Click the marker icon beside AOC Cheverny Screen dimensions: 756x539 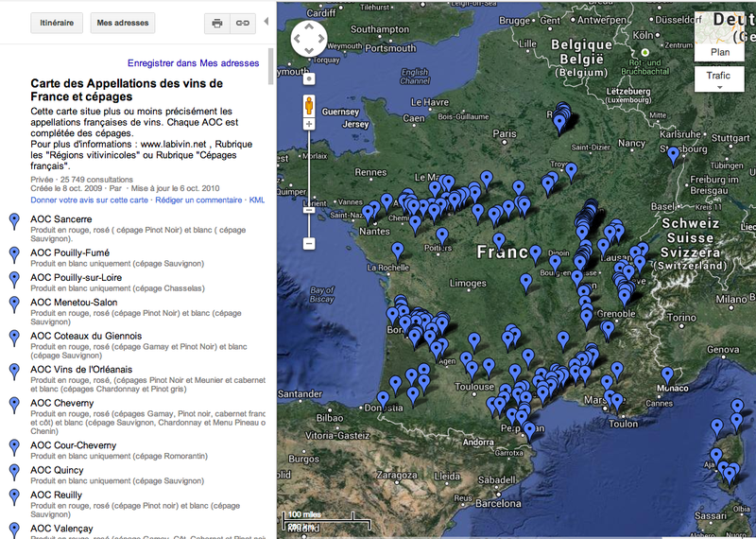[x=14, y=406]
